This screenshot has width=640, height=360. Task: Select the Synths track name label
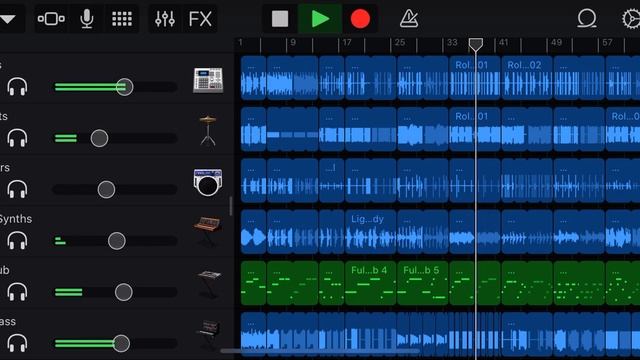click(16, 219)
